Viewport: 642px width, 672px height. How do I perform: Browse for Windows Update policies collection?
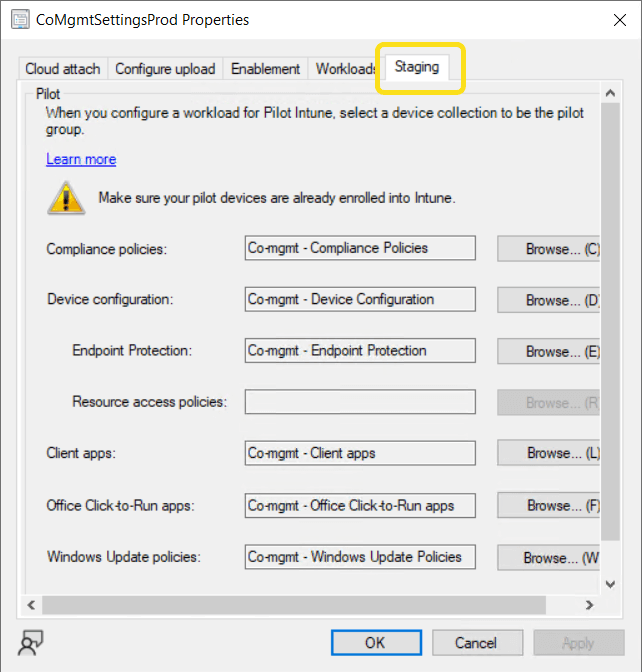[x=549, y=558]
